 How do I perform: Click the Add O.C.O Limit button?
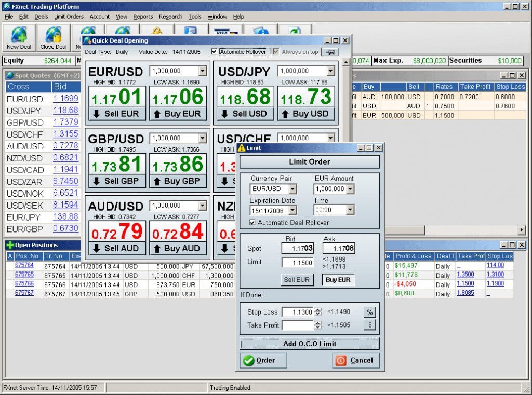[x=310, y=344]
